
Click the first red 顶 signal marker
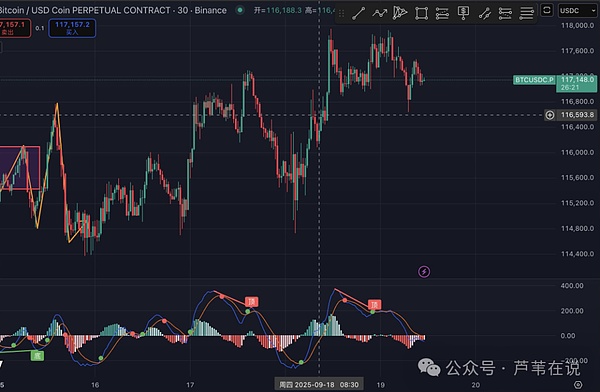click(251, 302)
